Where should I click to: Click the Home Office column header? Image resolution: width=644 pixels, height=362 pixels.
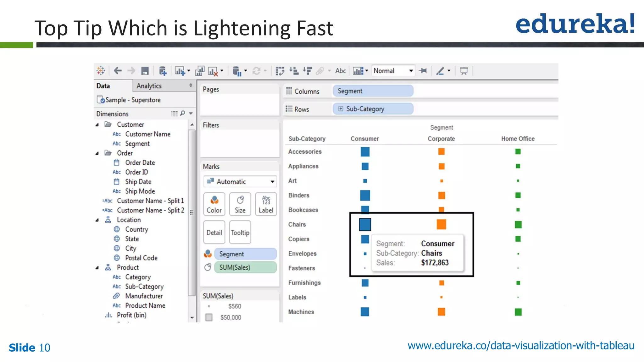pyautogui.click(x=518, y=139)
